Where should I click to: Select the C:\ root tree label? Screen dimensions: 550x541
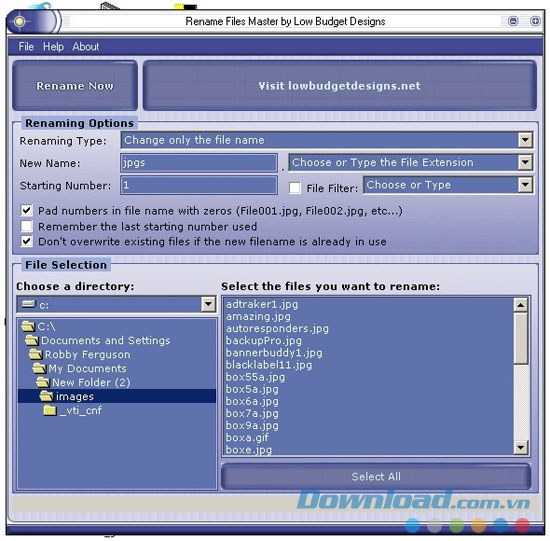coord(46,326)
